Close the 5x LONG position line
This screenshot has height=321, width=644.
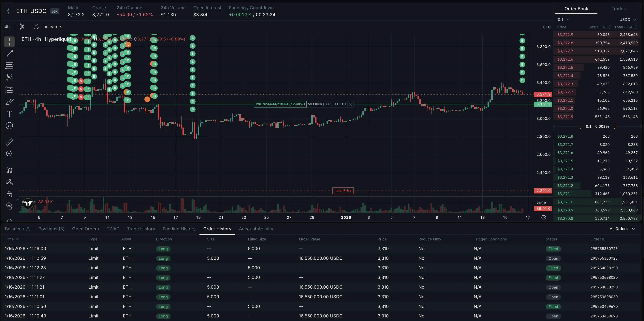click(x=350, y=104)
